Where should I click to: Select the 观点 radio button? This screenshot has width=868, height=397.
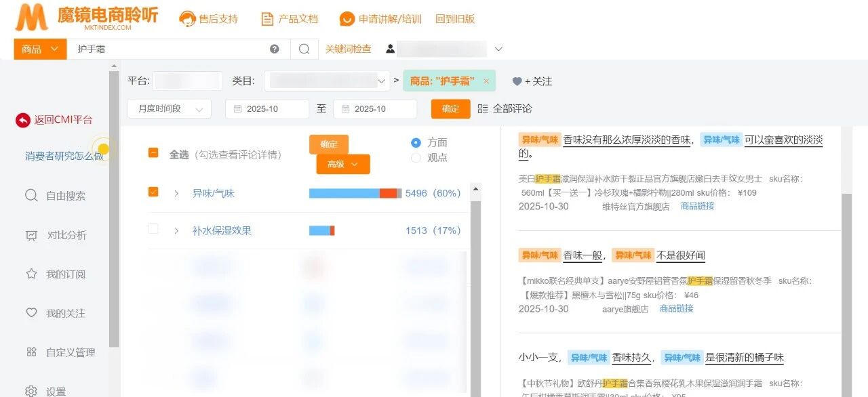(416, 158)
